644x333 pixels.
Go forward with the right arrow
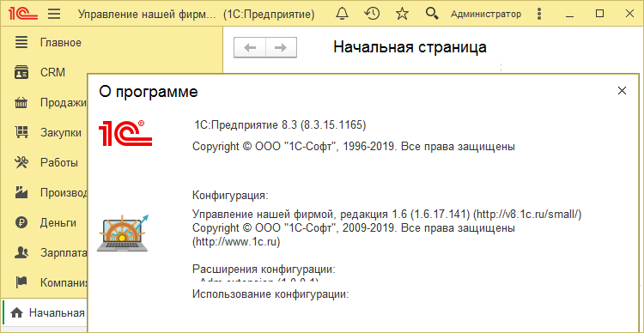coord(281,48)
